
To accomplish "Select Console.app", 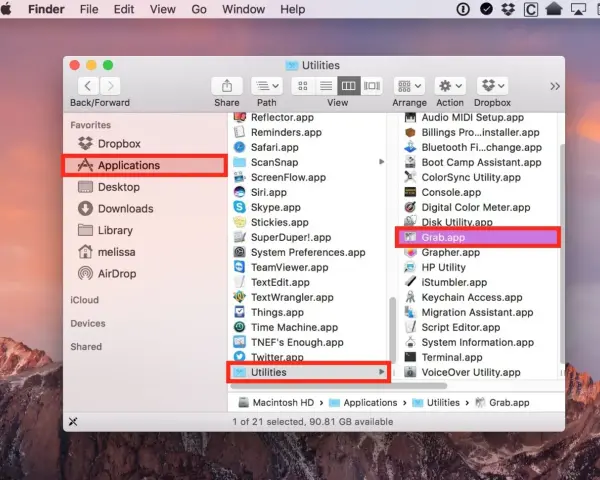I will tap(480, 192).
